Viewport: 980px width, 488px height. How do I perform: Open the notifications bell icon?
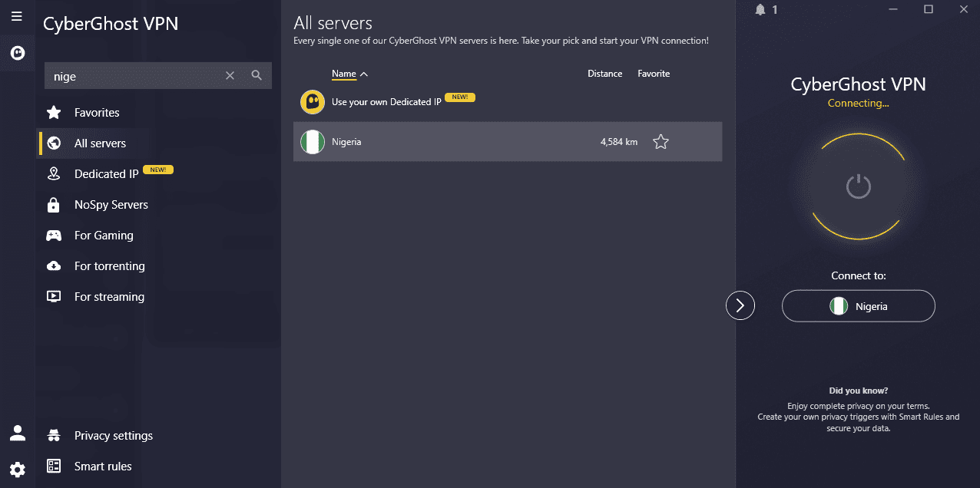point(760,10)
